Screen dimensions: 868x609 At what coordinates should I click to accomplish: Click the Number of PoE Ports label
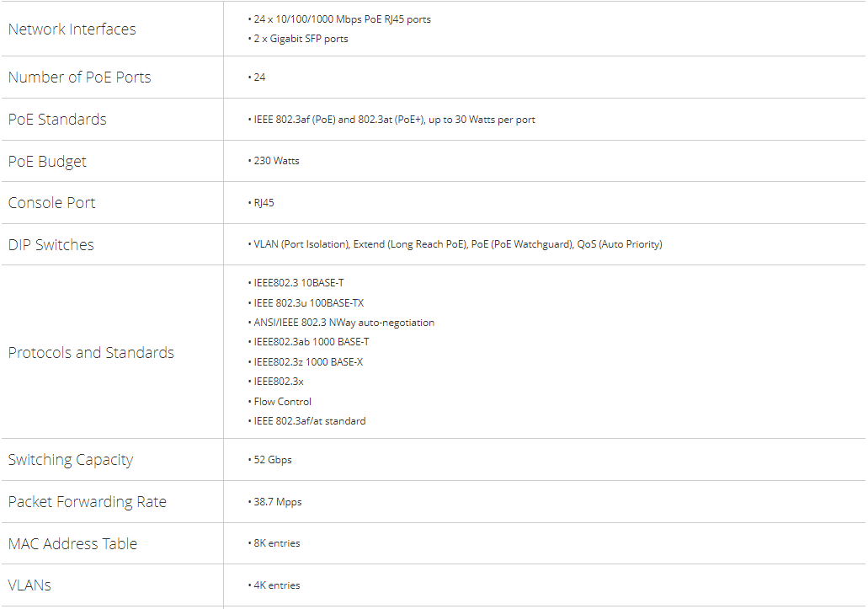coord(79,77)
